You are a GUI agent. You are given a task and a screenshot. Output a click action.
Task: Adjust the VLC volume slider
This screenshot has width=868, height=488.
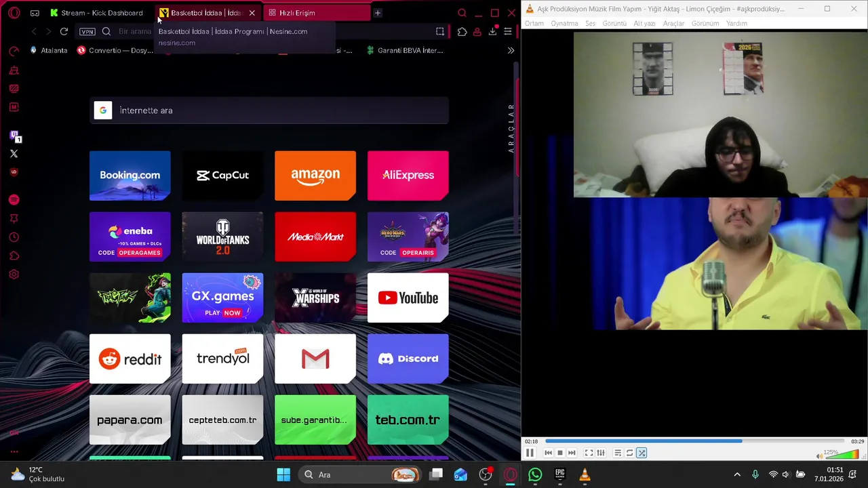click(x=842, y=455)
